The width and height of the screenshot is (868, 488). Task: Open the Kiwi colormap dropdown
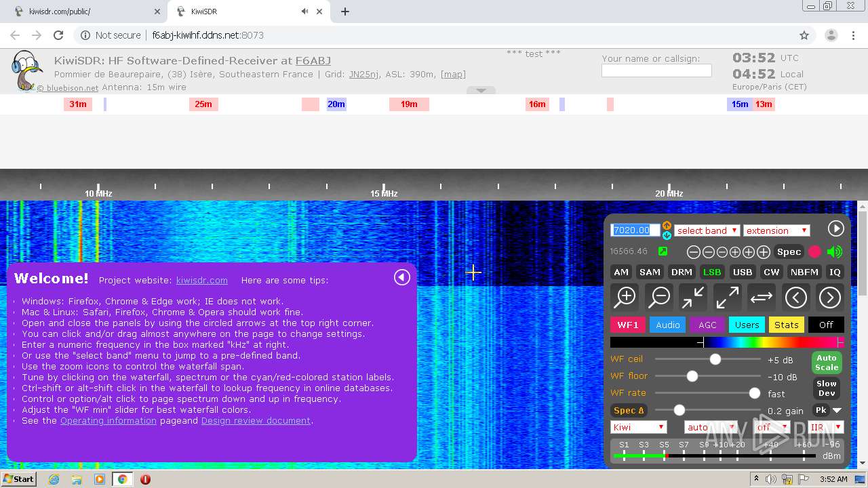(x=639, y=427)
